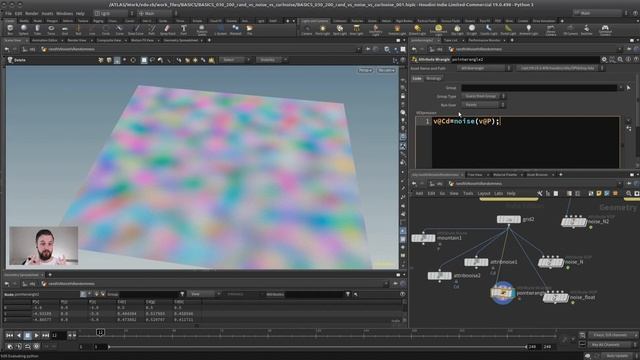Click the Play forward playback button
The width and height of the screenshot is (640, 360).
coord(36,335)
